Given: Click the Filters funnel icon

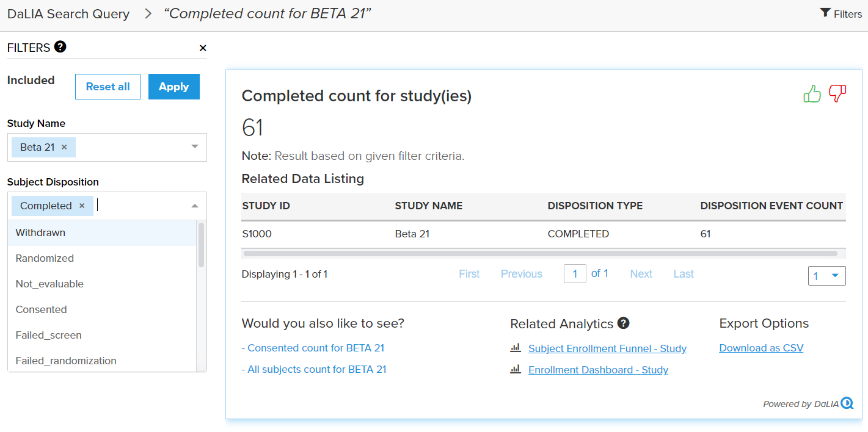Looking at the screenshot, I should [825, 13].
